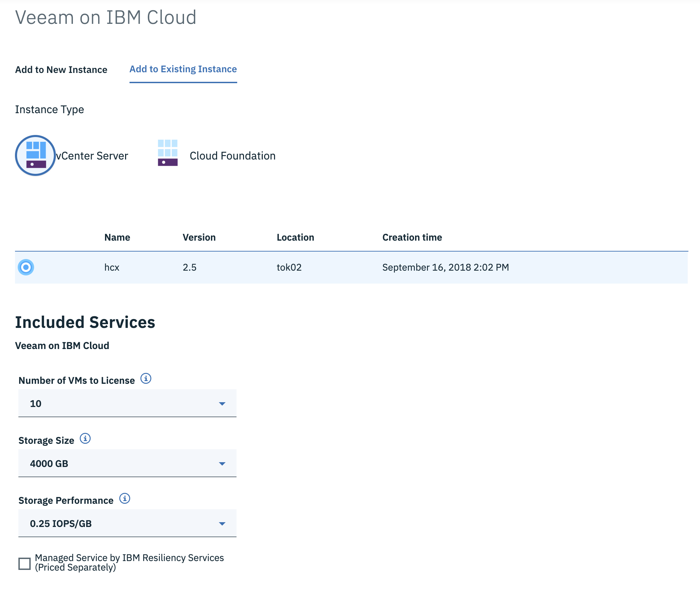Click the chevron on the Storage Performance dropdown
Viewport: 700px width, 589px height.
(x=222, y=524)
